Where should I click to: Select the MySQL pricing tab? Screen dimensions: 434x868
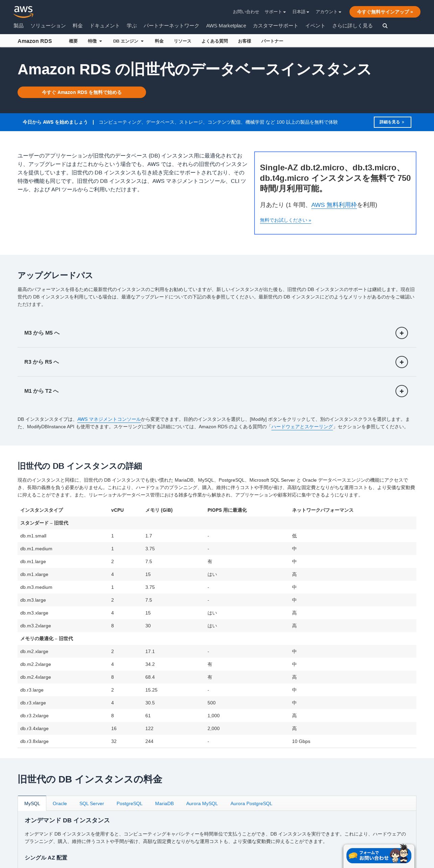click(32, 803)
